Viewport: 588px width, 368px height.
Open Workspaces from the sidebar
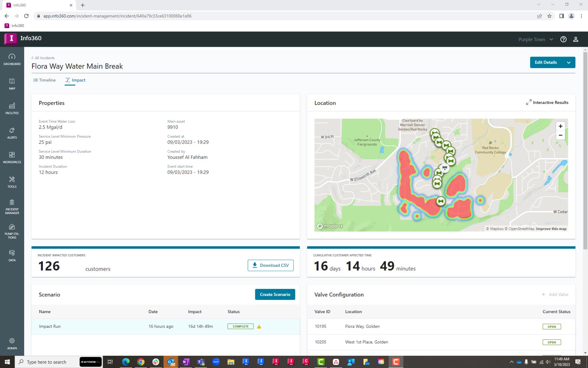click(x=12, y=157)
